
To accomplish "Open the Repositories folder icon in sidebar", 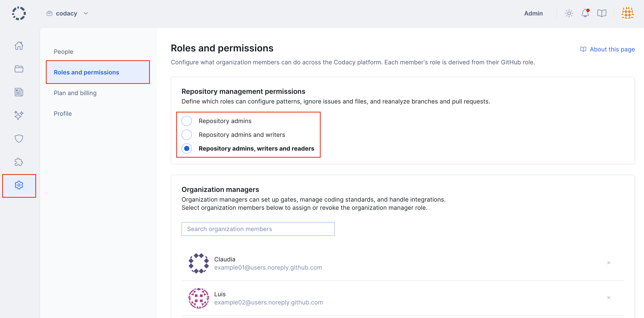I will pyautogui.click(x=19, y=69).
